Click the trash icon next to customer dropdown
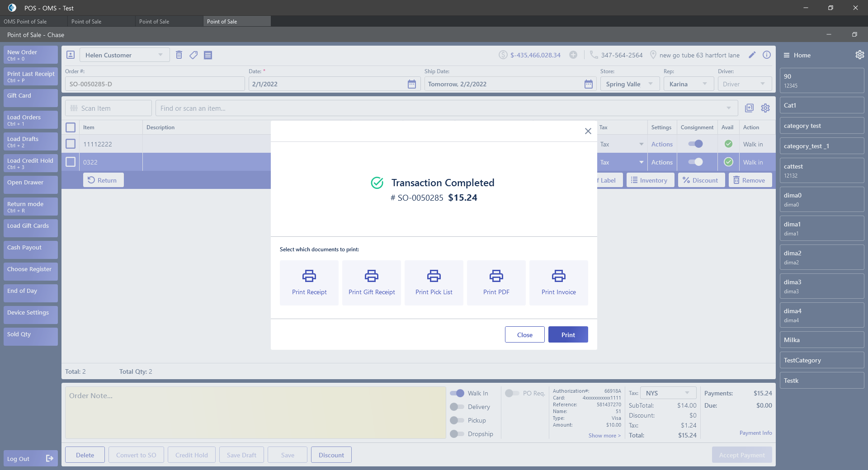Screen dimensions: 868x470 (x=179, y=55)
